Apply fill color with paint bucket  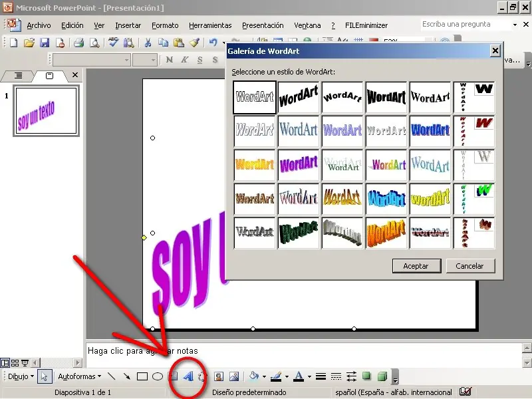[253, 376]
